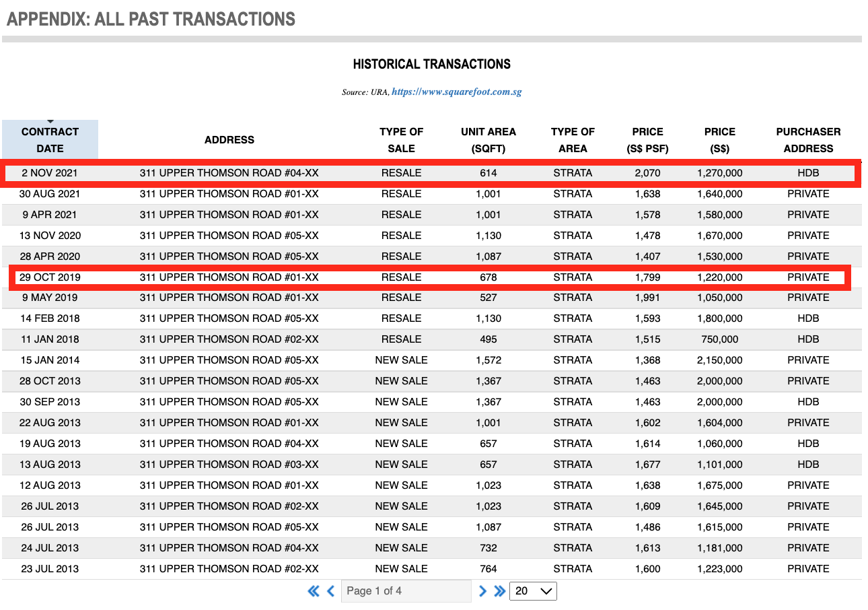The width and height of the screenshot is (868, 610).
Task: Select the 30 AUG 2021 date cell
Action: (x=50, y=194)
